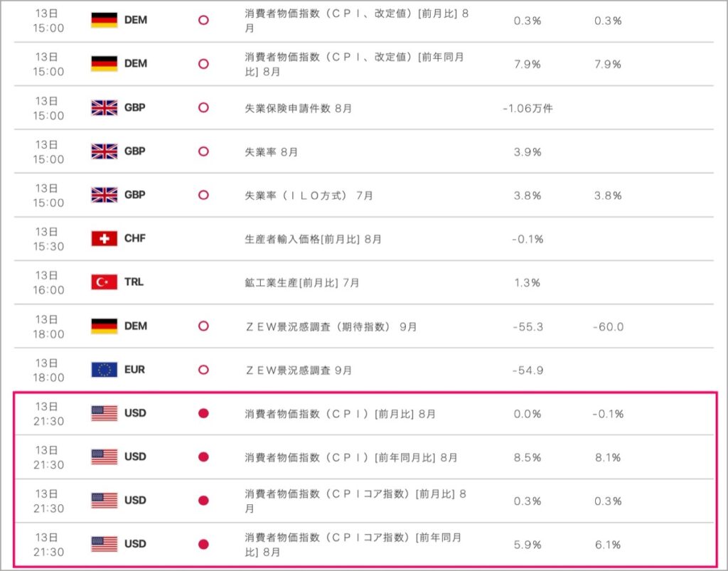Click the US flag in CPI 前月比 row
Image resolution: width=728 pixels, height=571 pixels.
(104, 413)
